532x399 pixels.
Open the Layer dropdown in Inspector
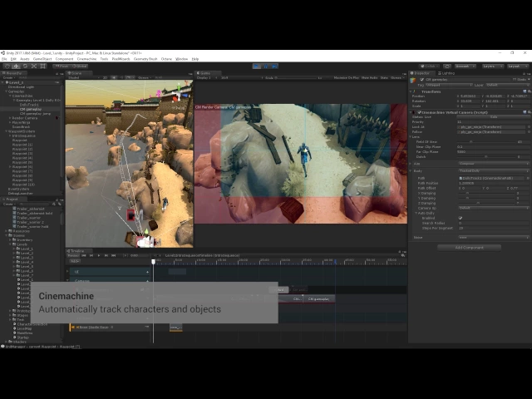[x=507, y=85]
